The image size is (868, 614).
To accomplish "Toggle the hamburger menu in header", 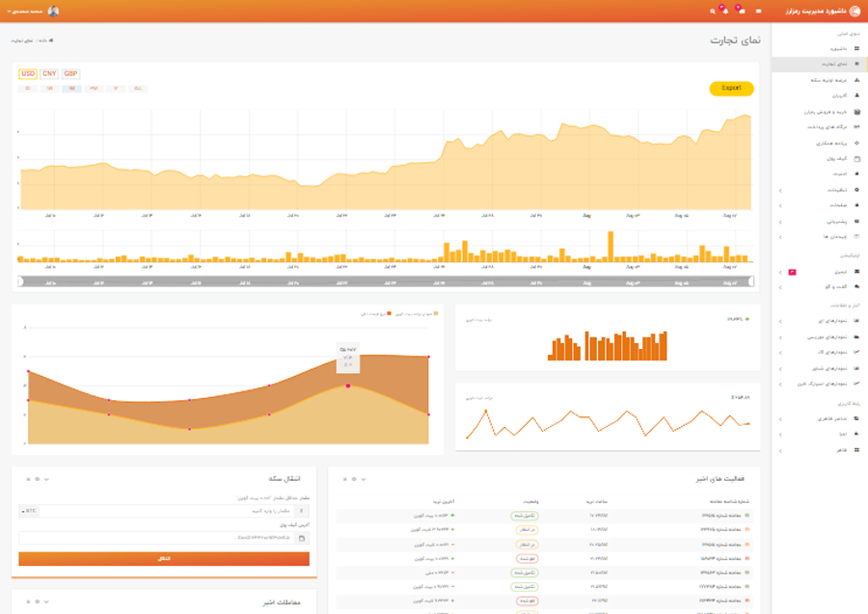I will tap(758, 11).
